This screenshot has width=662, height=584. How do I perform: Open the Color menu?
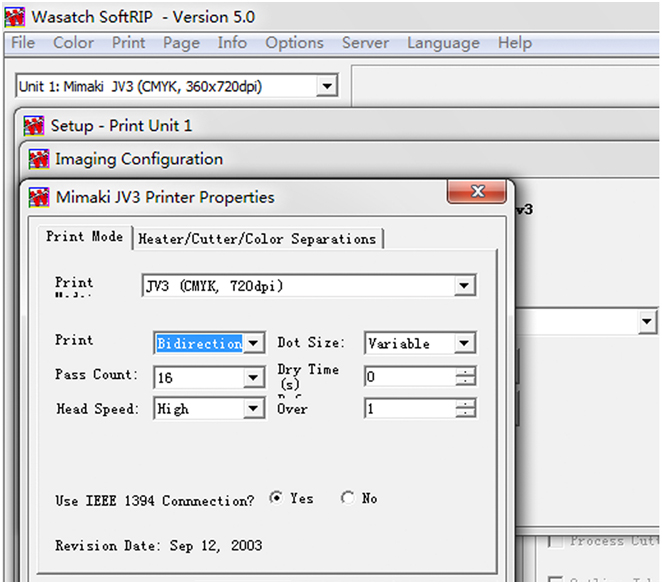[x=73, y=43]
